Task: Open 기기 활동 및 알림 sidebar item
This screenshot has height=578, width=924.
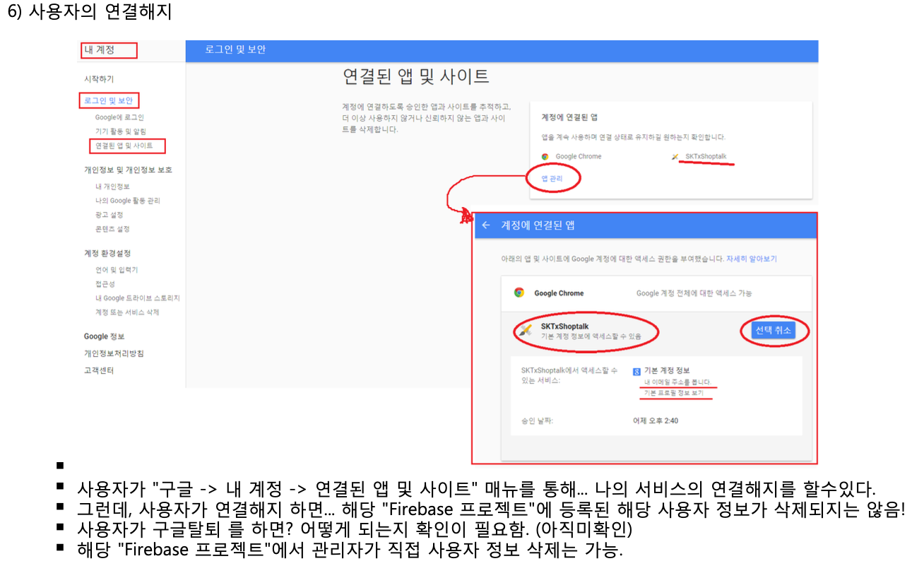Action: coord(121,131)
